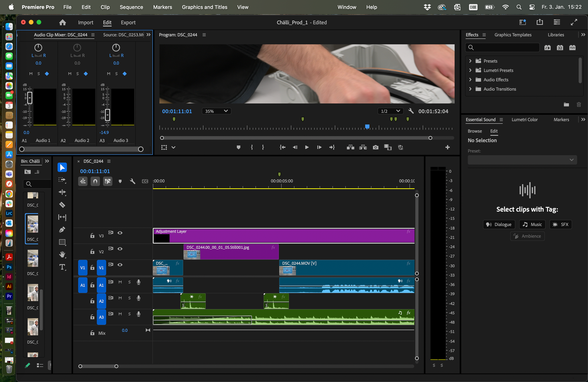Expand the Audio Transitions folder
588x382 pixels.
click(470, 89)
